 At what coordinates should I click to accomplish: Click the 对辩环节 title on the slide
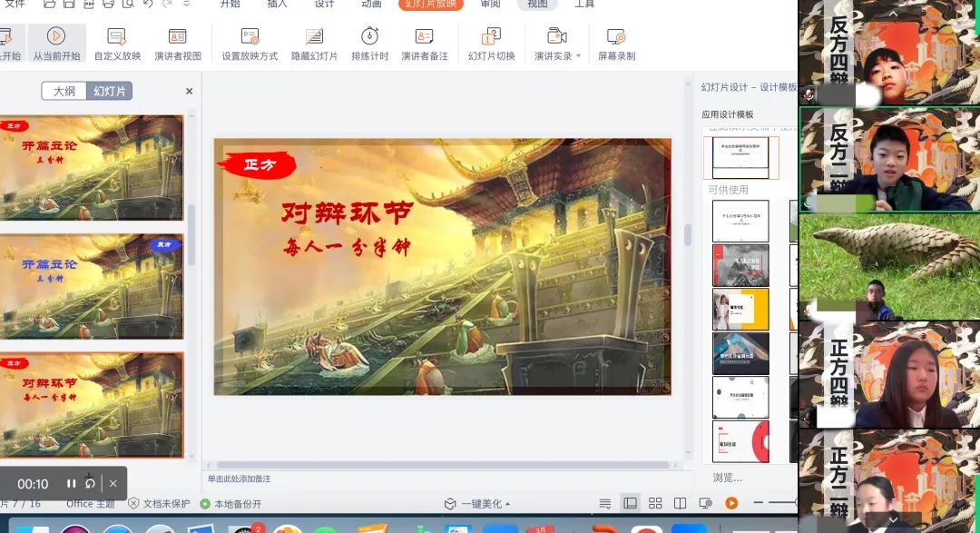point(347,213)
